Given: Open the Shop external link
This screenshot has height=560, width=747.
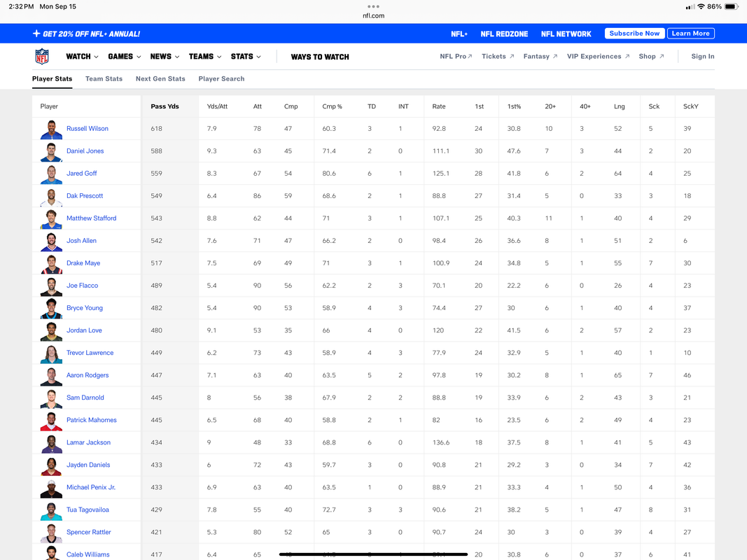Looking at the screenshot, I should tap(651, 56).
